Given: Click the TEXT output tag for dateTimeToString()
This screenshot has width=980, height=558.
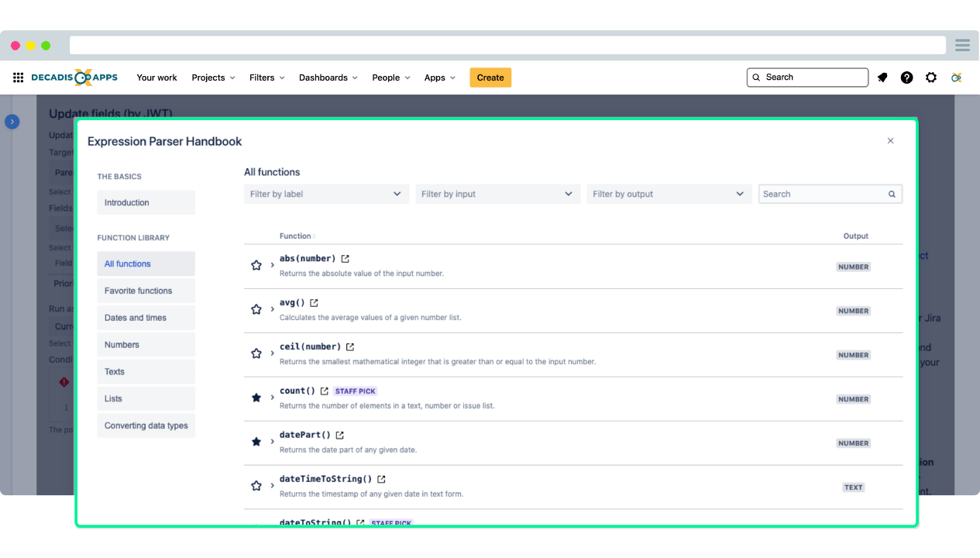Looking at the screenshot, I should (853, 487).
